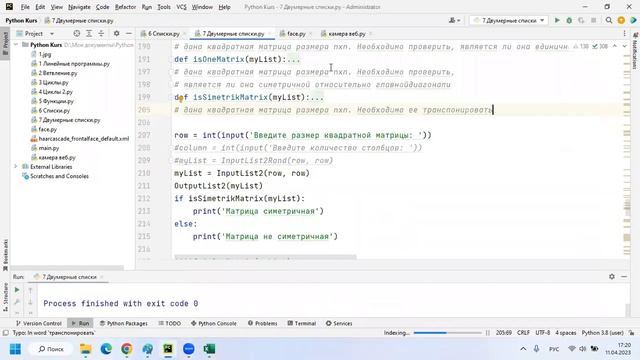
Task: Select '2 Ветвление.py' file
Action: 54,73
